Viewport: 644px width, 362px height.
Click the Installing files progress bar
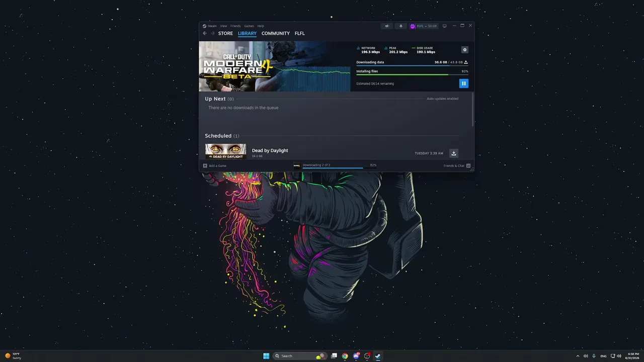pos(412,74)
